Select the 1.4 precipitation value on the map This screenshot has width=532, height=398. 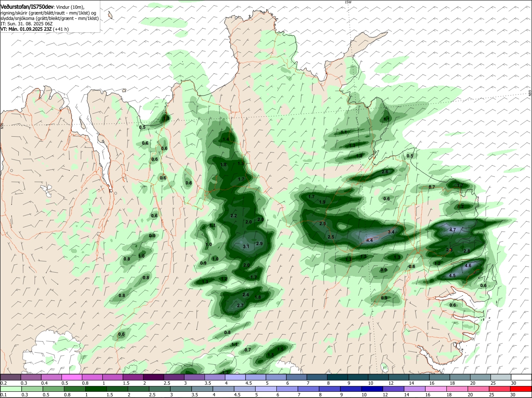pos(226,139)
